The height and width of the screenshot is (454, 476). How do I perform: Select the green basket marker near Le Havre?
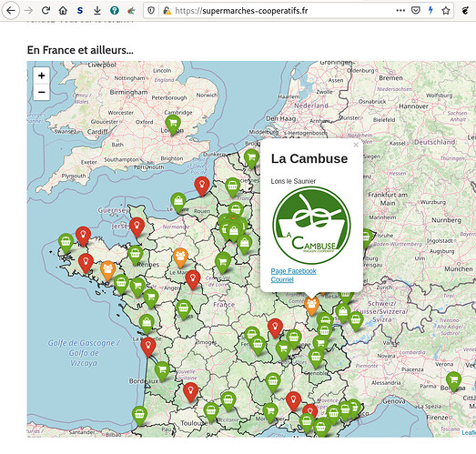tap(178, 202)
